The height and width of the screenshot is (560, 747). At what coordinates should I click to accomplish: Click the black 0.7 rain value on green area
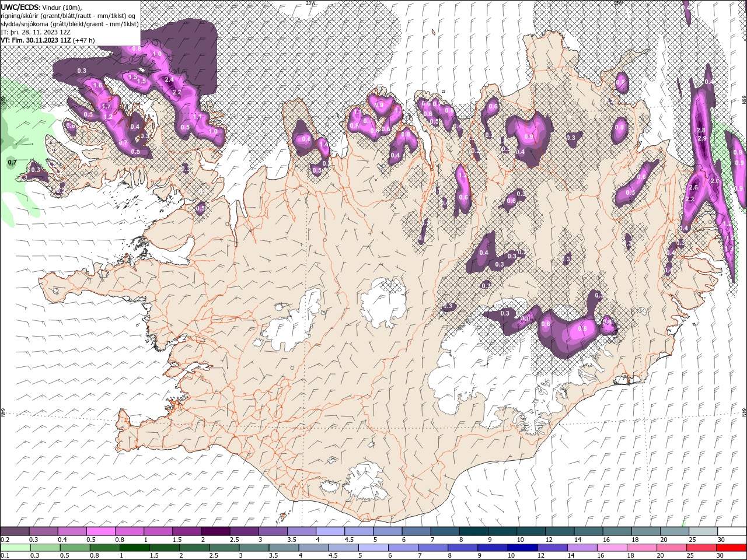tap(12, 162)
